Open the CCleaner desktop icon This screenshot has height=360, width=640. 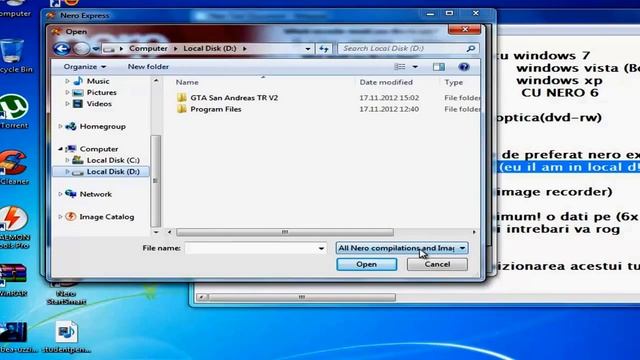click(x=13, y=168)
